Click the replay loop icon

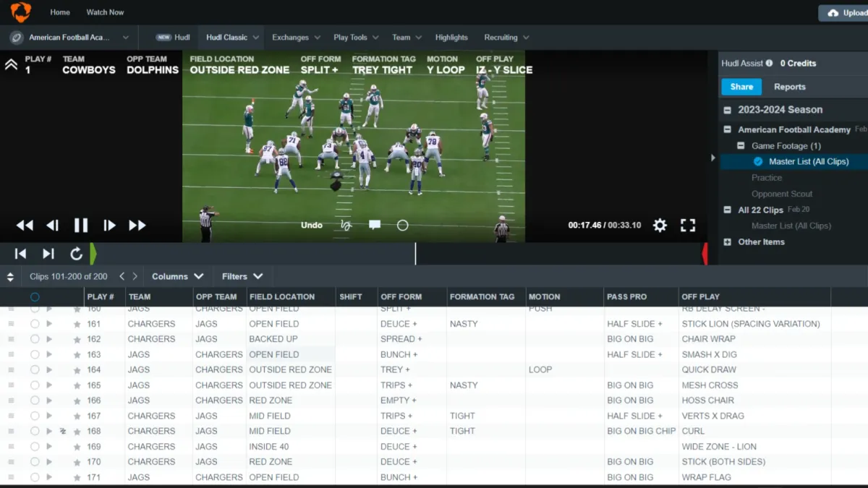click(76, 254)
